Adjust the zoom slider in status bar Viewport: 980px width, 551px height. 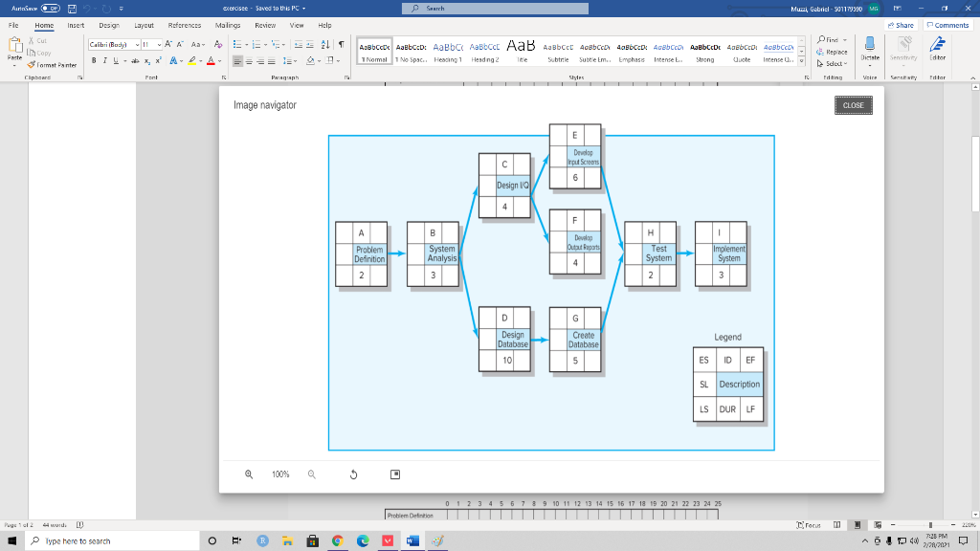[930, 525]
